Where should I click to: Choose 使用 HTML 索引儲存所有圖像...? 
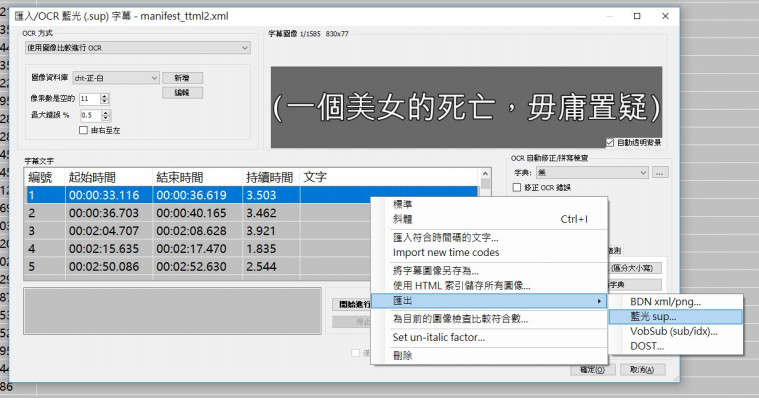(x=489, y=286)
